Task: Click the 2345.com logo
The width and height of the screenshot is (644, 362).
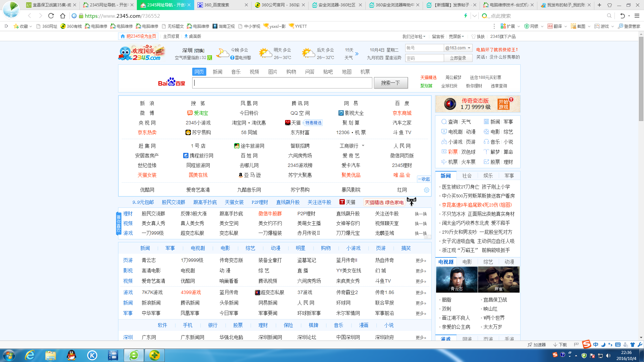Action: click(142, 53)
